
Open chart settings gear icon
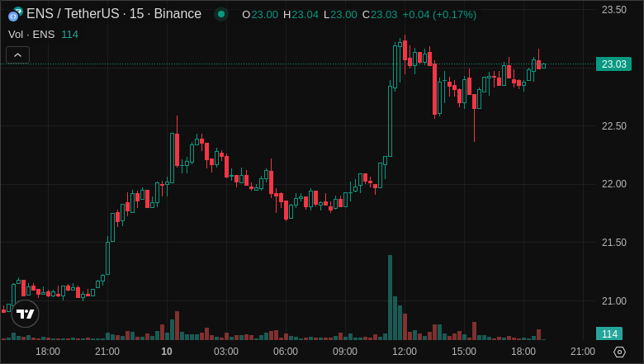pos(619,352)
